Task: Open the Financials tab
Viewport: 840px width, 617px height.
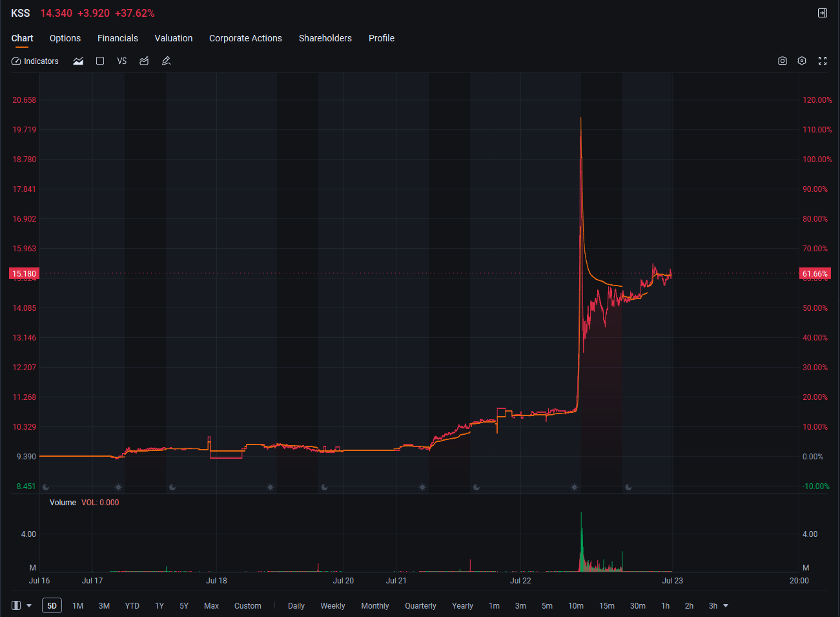Action: 118,38
